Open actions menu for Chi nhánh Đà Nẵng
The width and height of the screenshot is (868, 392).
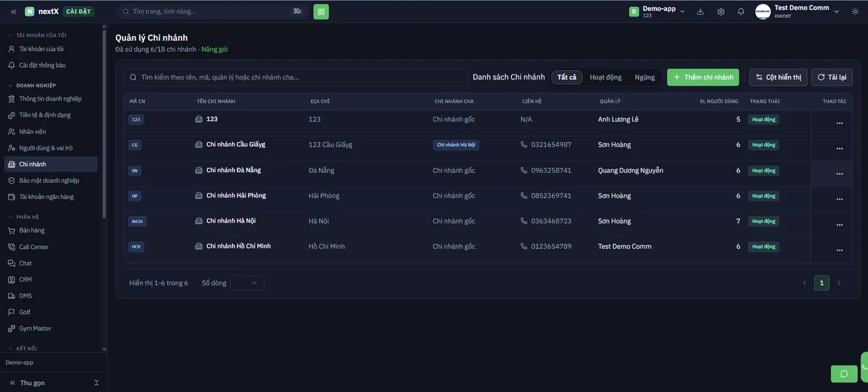pos(840,174)
